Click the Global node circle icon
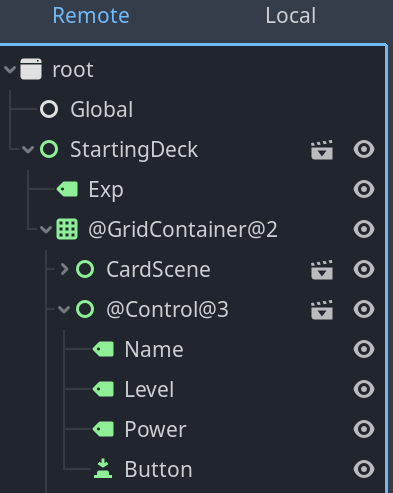This screenshot has height=493, width=393. pyautogui.click(x=49, y=109)
